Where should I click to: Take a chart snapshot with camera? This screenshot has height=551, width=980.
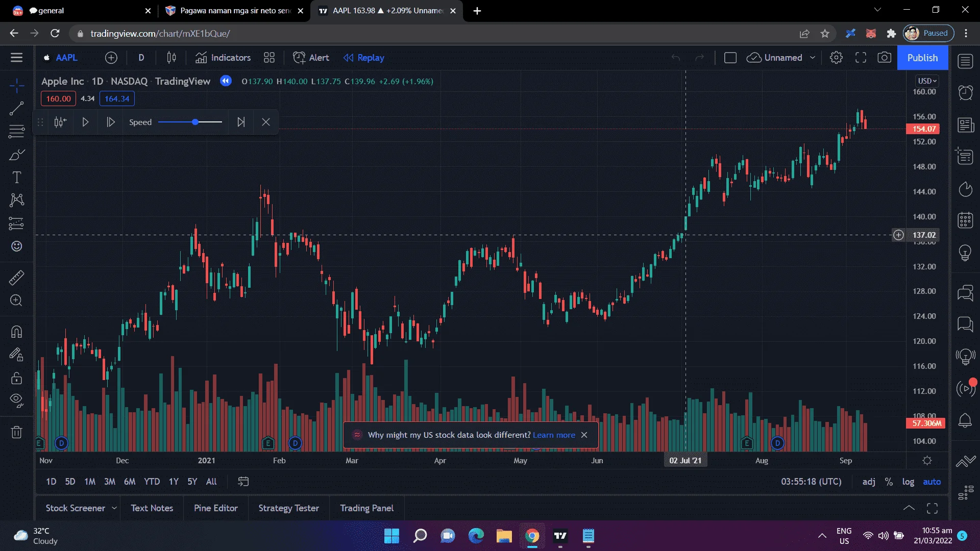coord(885,58)
